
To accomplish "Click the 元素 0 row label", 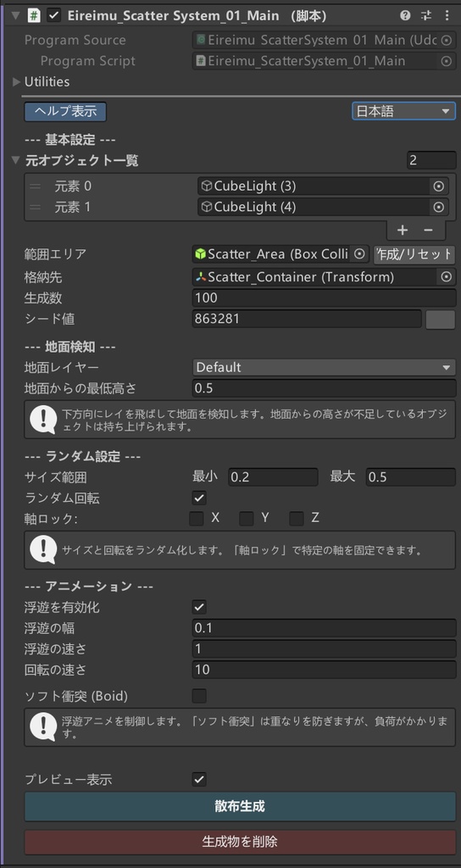I will click(x=73, y=186).
